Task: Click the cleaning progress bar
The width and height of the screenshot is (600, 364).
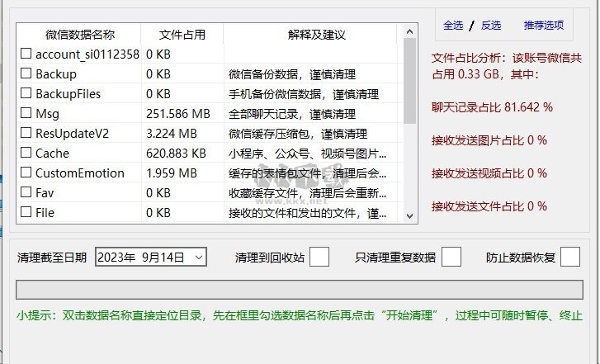Action: [300, 290]
